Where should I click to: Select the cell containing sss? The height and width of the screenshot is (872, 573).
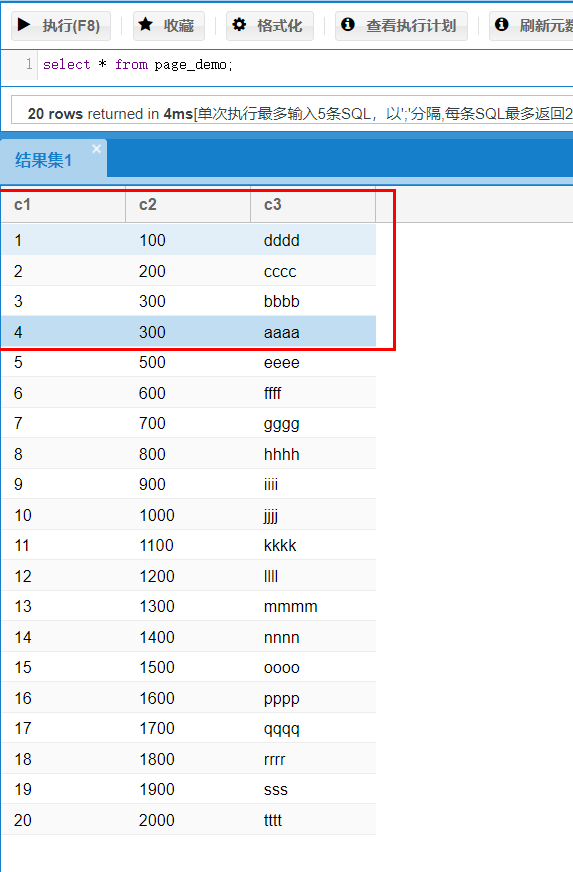pos(313,789)
